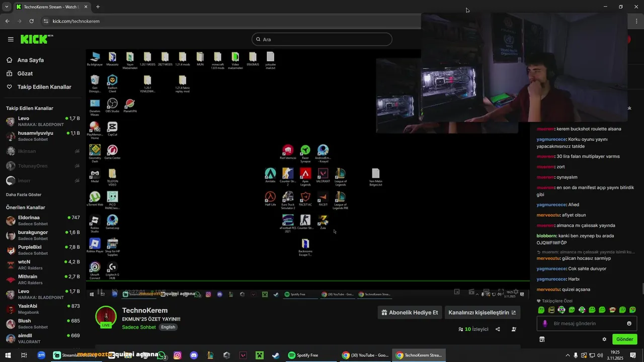Go to Ana Sayfa
Screen dimensions: 644x362
point(30,60)
